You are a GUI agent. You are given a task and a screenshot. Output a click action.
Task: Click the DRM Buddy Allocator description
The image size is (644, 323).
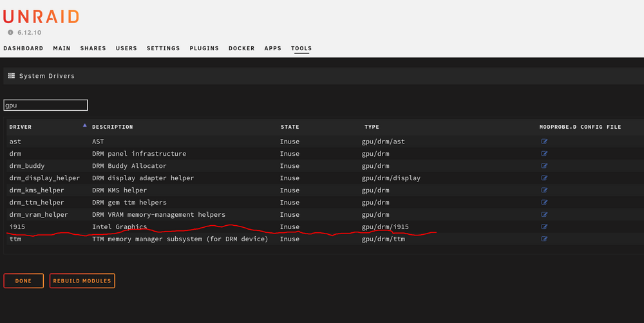[x=129, y=166]
